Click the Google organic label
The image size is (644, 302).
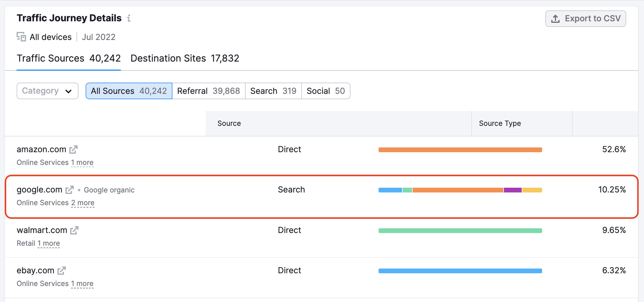click(109, 190)
